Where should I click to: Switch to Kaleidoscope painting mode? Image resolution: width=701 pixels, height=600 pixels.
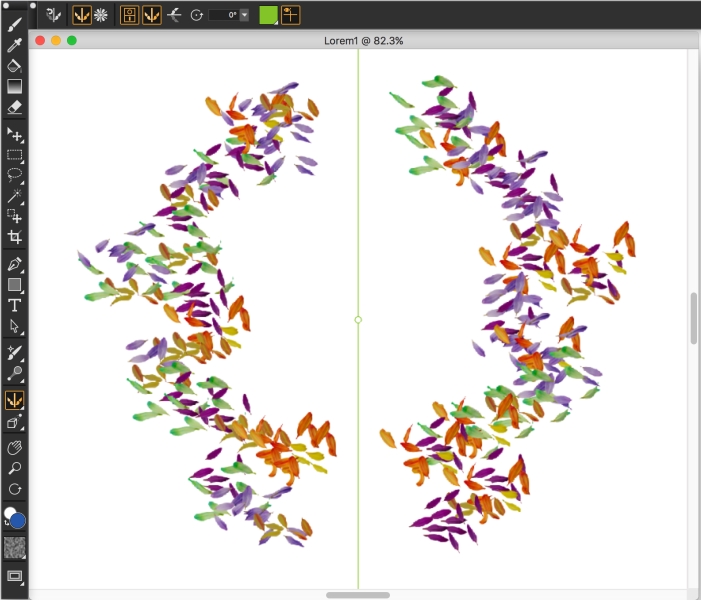(x=101, y=15)
